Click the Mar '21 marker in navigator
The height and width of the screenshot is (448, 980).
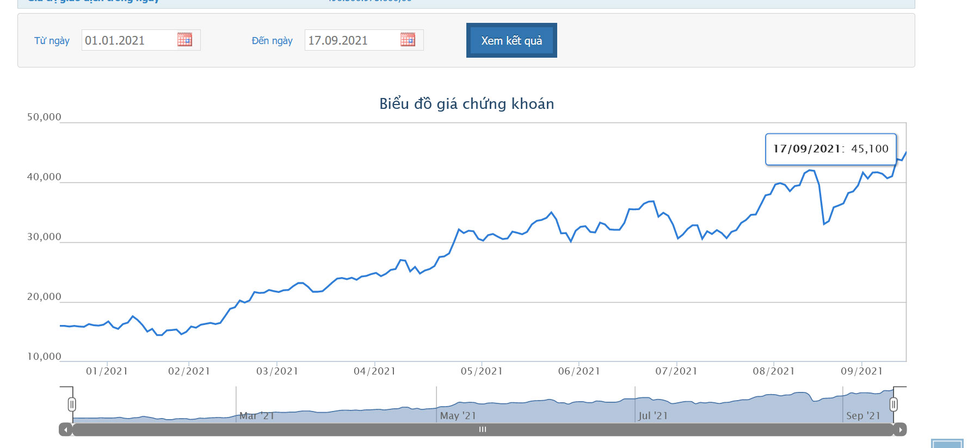point(257,416)
